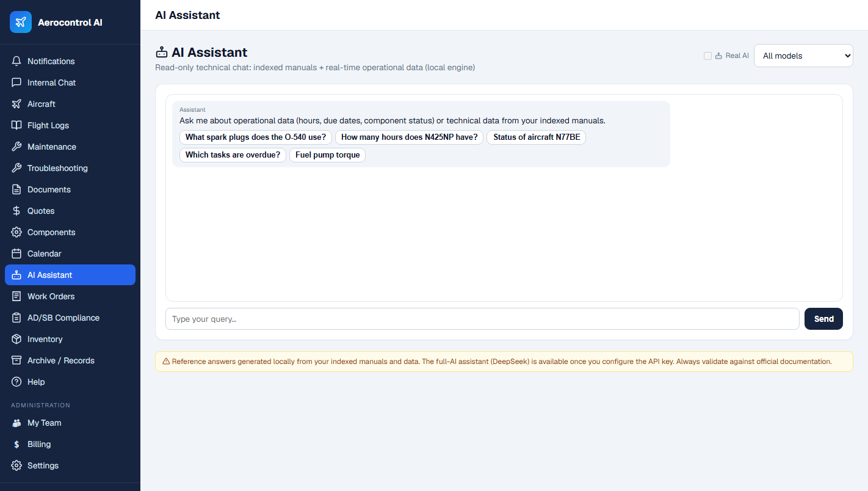Viewport: 868px width, 491px height.
Task: Click the Quotes dollar sign icon
Action: 16,211
